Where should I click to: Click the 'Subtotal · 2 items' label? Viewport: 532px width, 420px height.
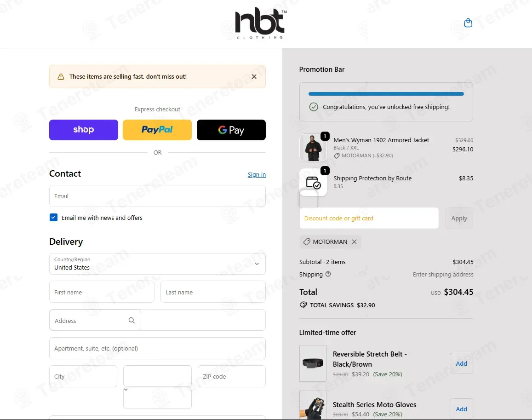(322, 262)
